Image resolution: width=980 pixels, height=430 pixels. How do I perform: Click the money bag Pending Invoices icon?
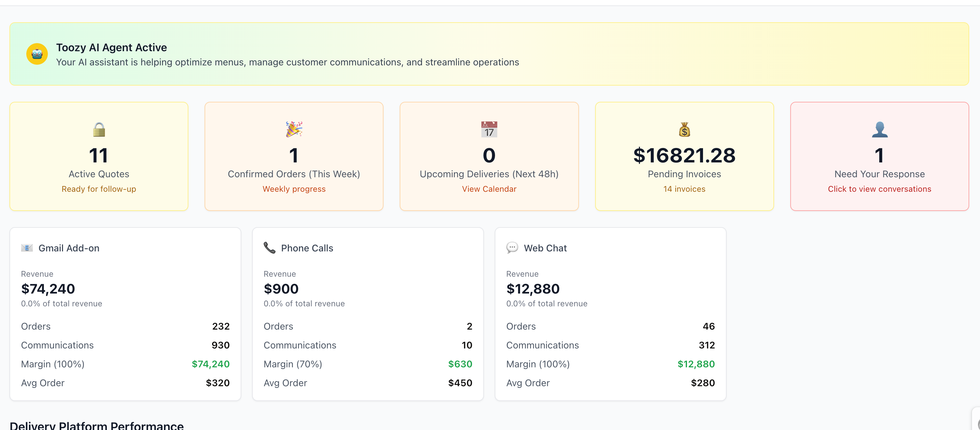pyautogui.click(x=684, y=130)
